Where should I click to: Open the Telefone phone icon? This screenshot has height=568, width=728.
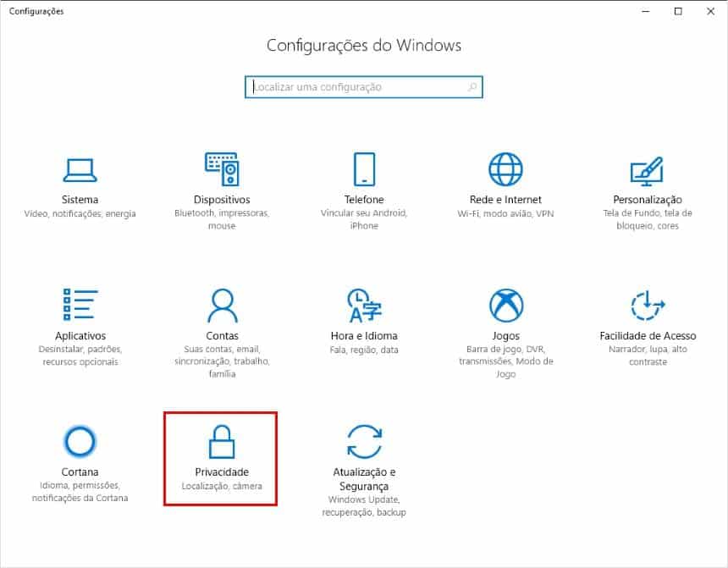(364, 169)
